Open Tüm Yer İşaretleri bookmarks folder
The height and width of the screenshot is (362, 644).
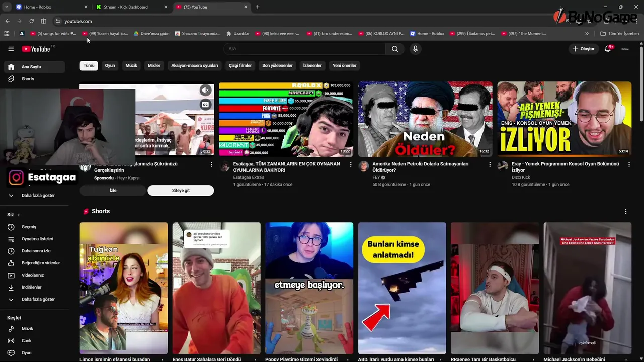click(620, 34)
